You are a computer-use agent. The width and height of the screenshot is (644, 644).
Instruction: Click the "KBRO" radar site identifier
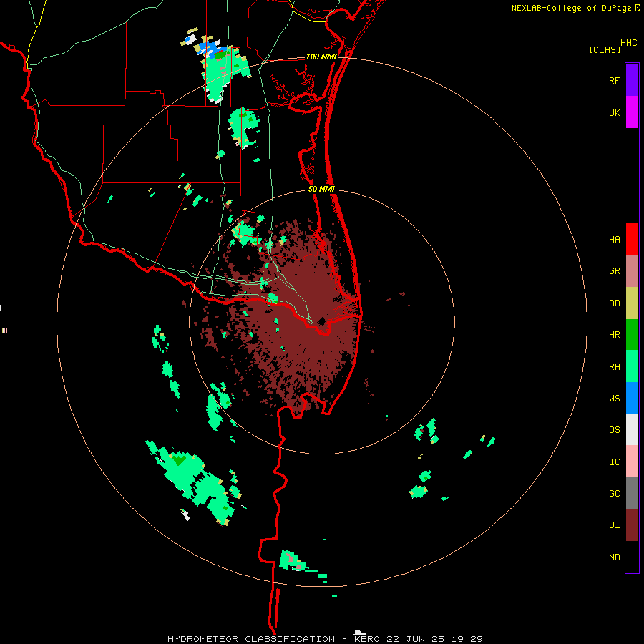point(367,639)
